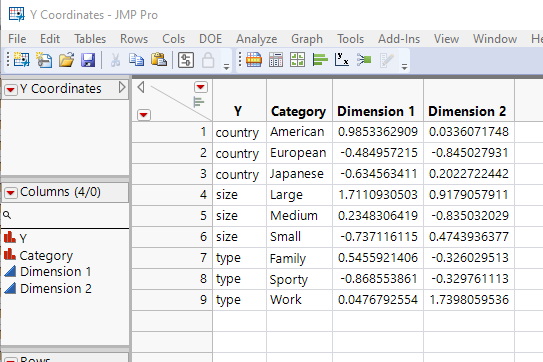Screen dimensions: 543x362
Task: Click the New Script toolbar icon
Action: (44, 60)
